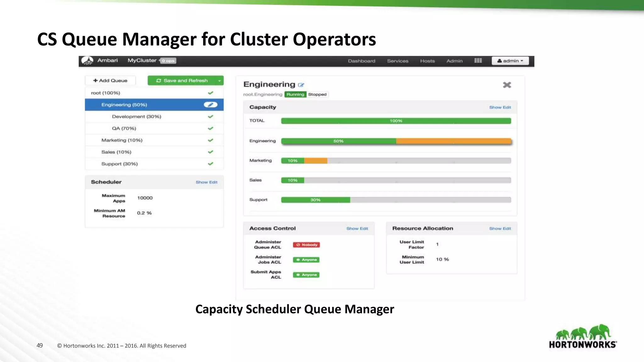Viewport: 644px width, 362px height.
Task: Click Show Edit in Resource Allocation panel
Action: click(x=500, y=228)
